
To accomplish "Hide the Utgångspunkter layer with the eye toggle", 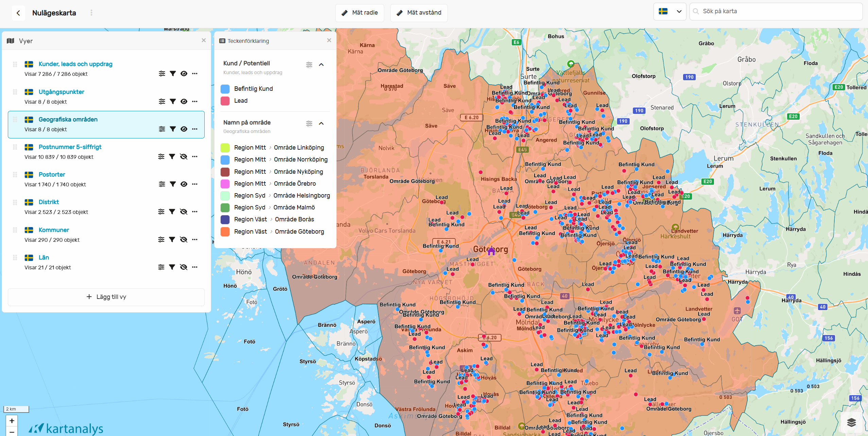I will (x=184, y=101).
